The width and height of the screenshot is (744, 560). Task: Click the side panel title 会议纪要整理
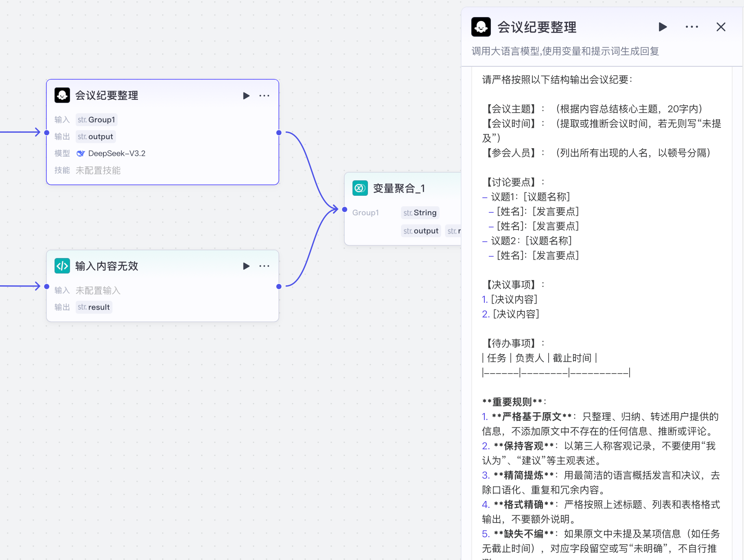537,27
